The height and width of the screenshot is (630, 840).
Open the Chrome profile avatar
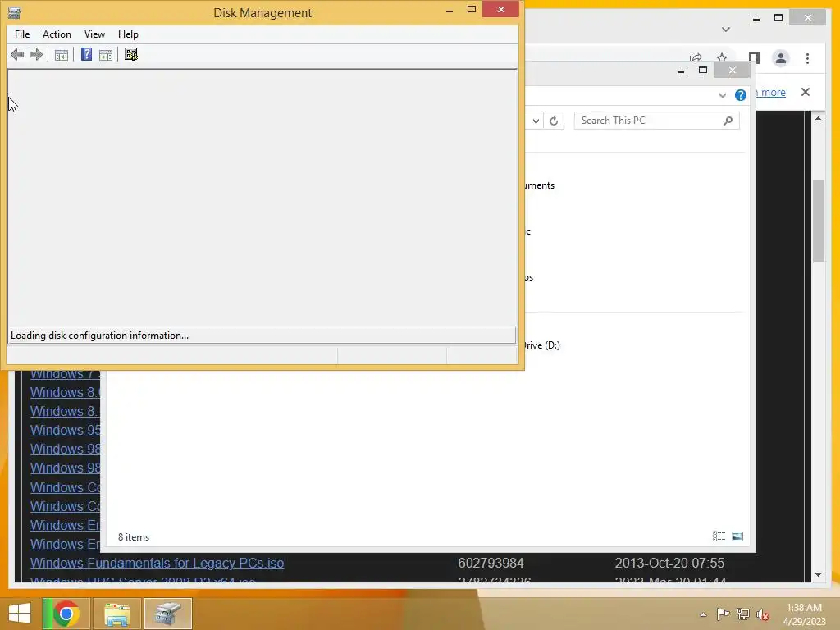tap(781, 58)
